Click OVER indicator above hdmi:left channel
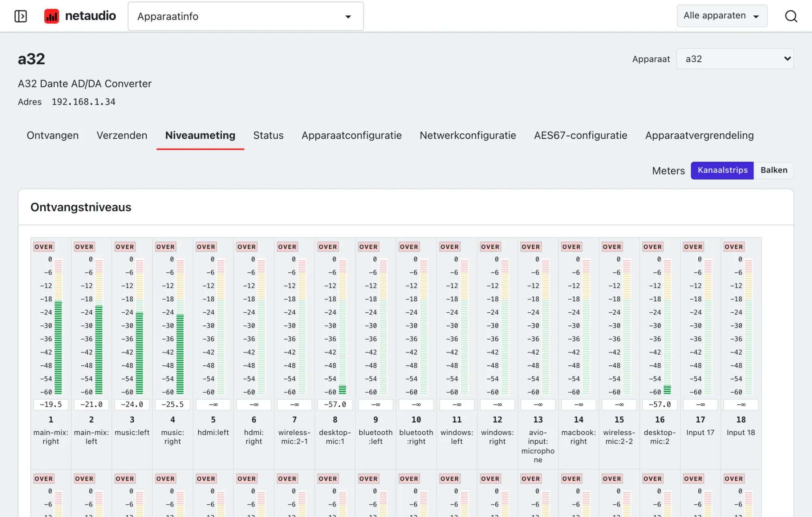Image resolution: width=812 pixels, height=517 pixels. 206,247
